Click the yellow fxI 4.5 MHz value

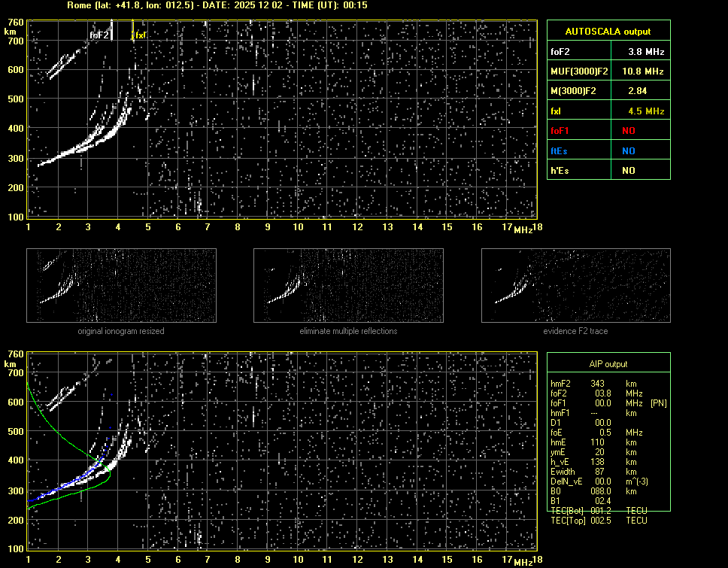click(x=646, y=111)
